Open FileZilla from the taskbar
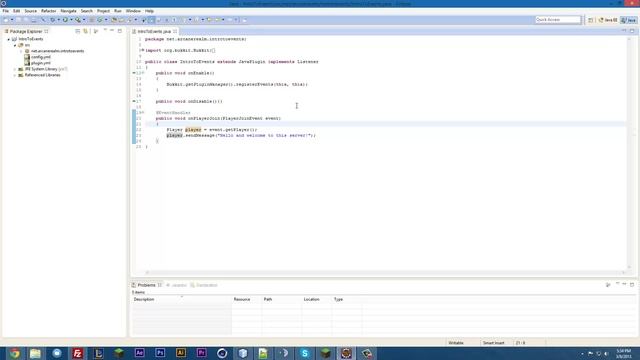640x360 pixels. 77,353
